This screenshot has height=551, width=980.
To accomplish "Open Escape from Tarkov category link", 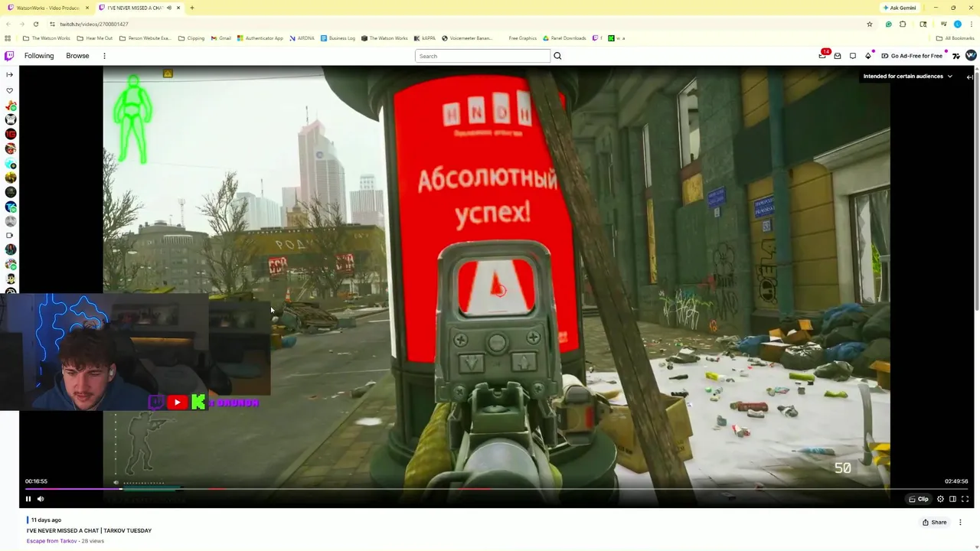I will 51,541.
